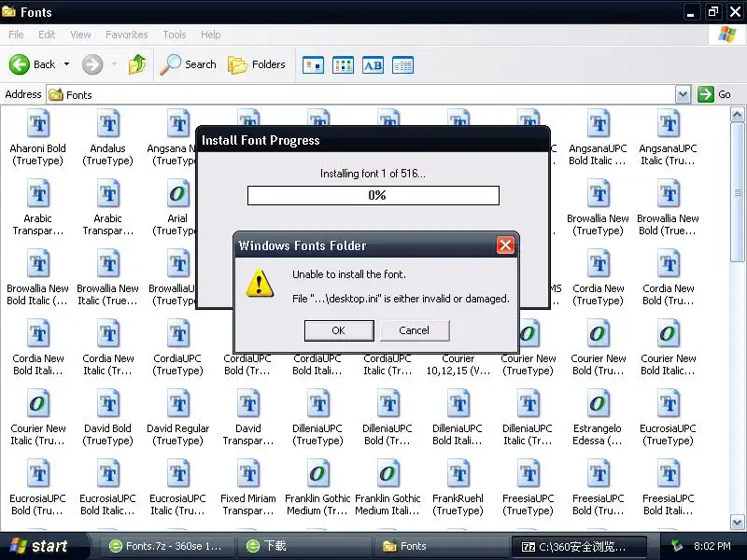The height and width of the screenshot is (560, 747).
Task: Open the Favorites menu
Action: pos(127,35)
